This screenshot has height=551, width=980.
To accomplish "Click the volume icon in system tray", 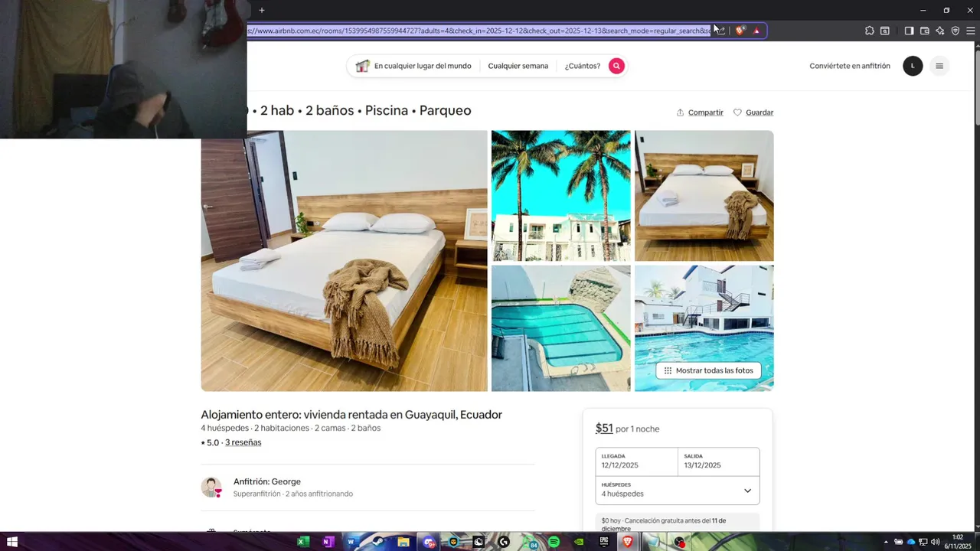I will [x=935, y=542].
